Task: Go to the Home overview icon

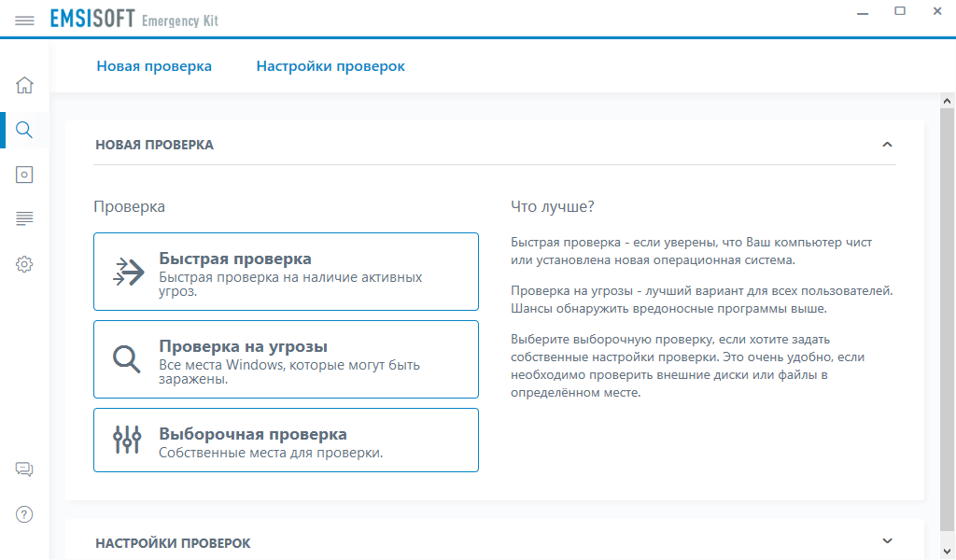Action: pyautogui.click(x=25, y=85)
